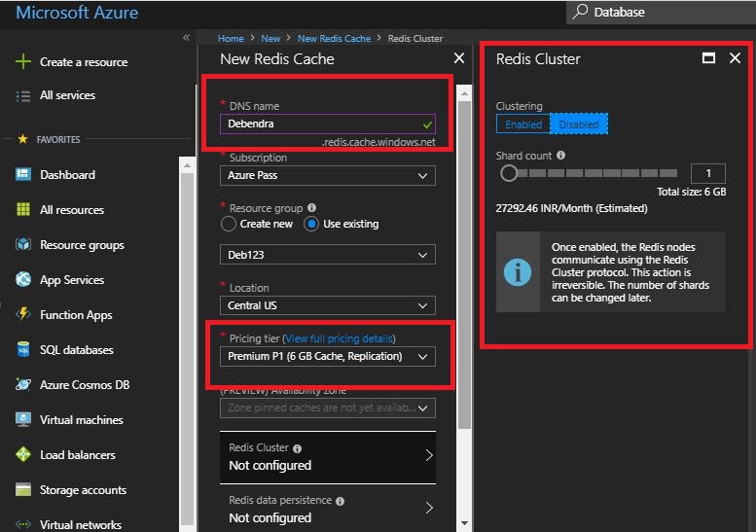Open the View full pricing details link

pos(339,338)
